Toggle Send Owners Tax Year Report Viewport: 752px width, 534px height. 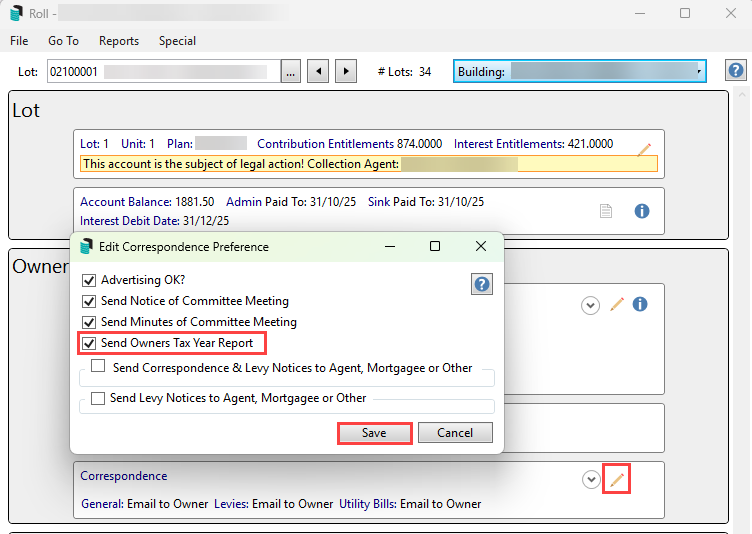89,343
